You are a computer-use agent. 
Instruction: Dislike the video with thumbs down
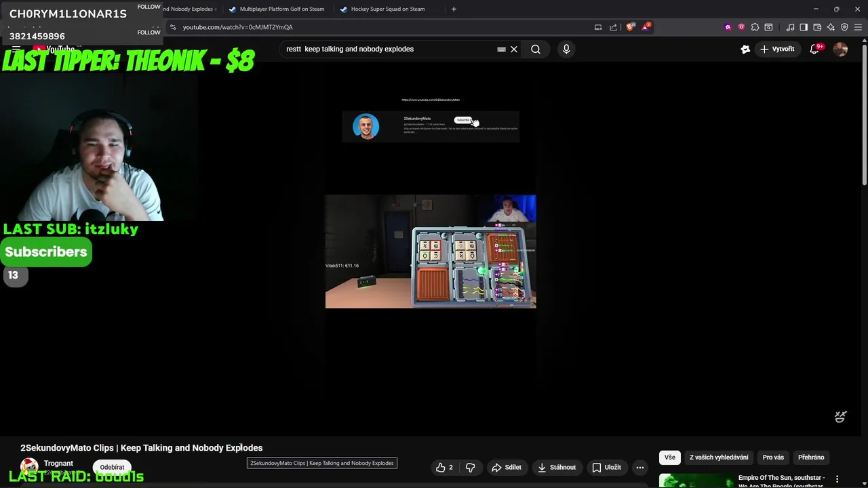pyautogui.click(x=471, y=467)
